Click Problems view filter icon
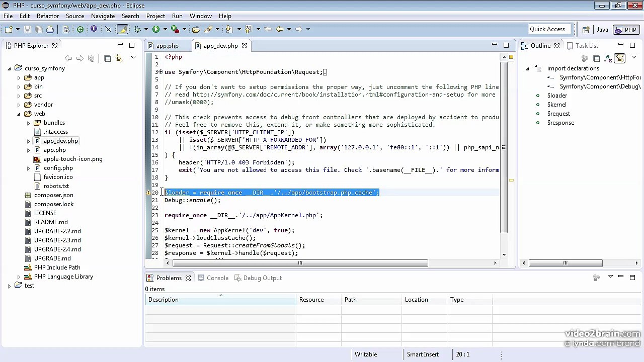Screen dimensions: 644x362 (x=597, y=278)
